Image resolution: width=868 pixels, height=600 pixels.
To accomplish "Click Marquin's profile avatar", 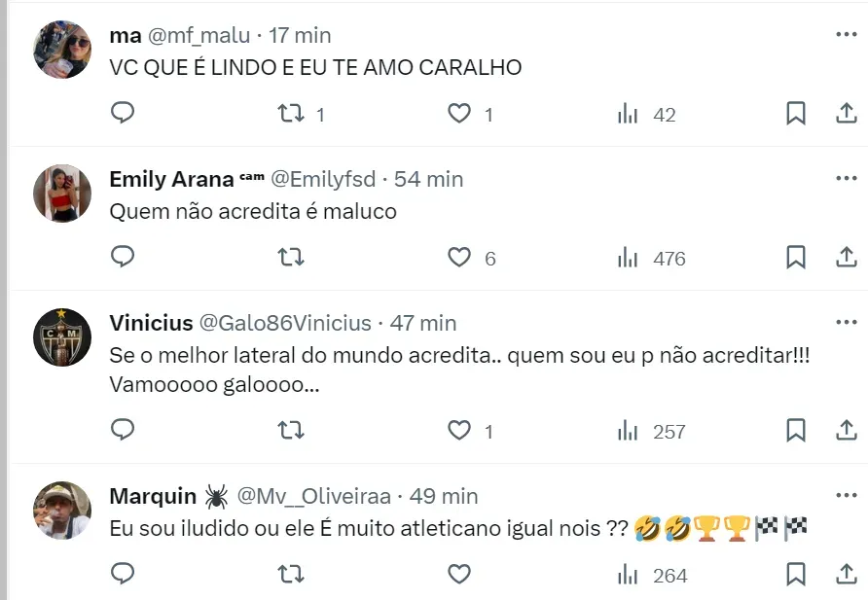I will point(62,511).
